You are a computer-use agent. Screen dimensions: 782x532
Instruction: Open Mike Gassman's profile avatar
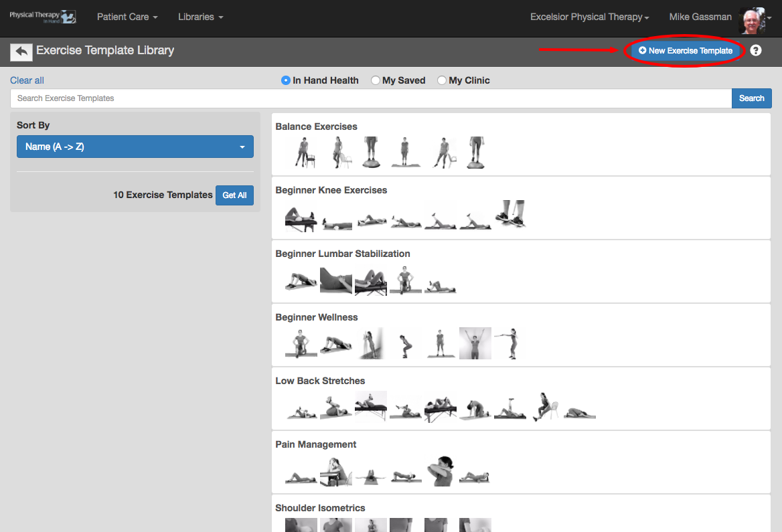751,19
